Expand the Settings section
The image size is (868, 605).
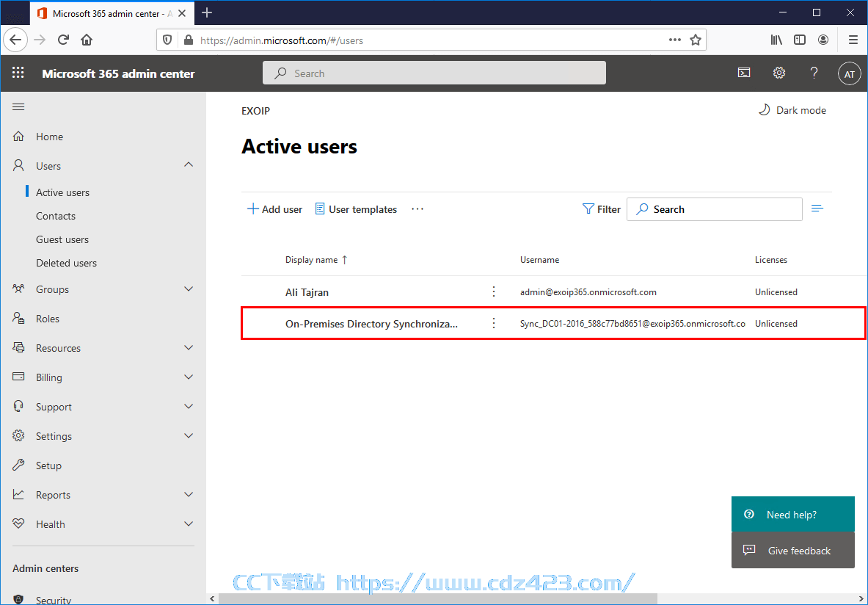coord(189,435)
